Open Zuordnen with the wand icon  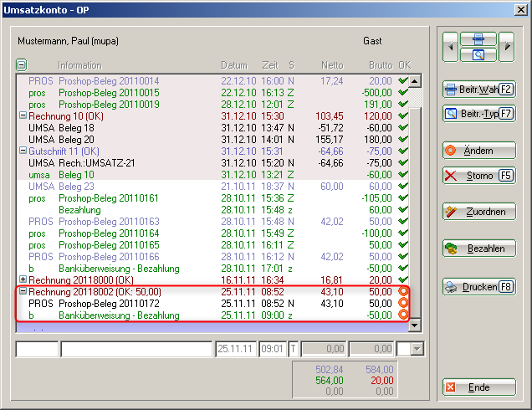point(478,212)
